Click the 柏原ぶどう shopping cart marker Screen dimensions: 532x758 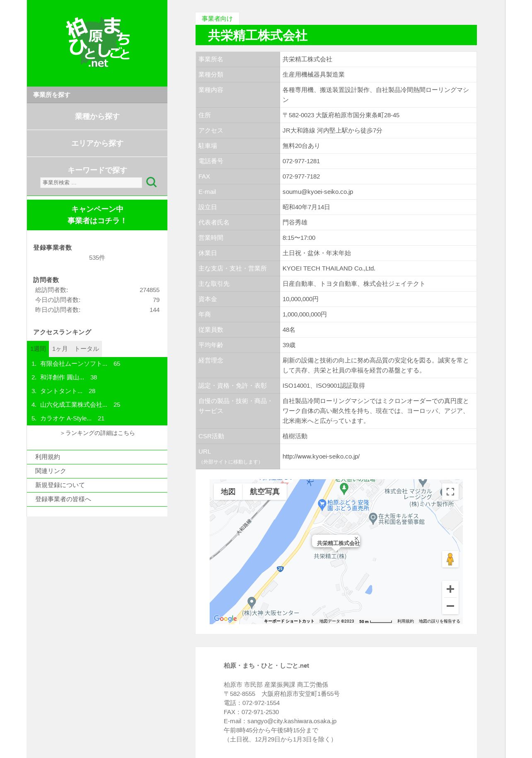[x=322, y=505]
